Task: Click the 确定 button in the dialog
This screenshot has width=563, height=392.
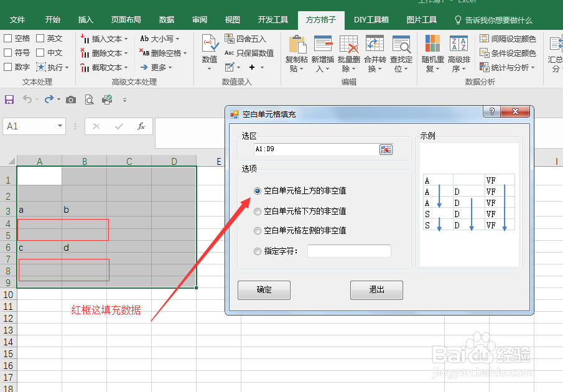Action: (x=264, y=290)
